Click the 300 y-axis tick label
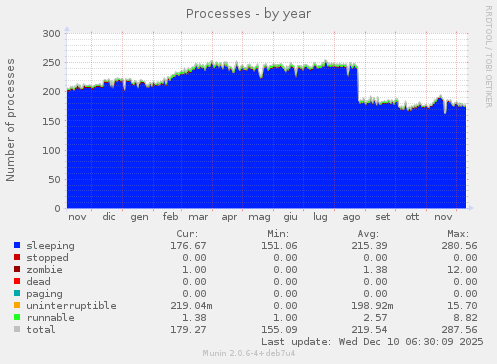The image size is (497, 364). click(51, 34)
